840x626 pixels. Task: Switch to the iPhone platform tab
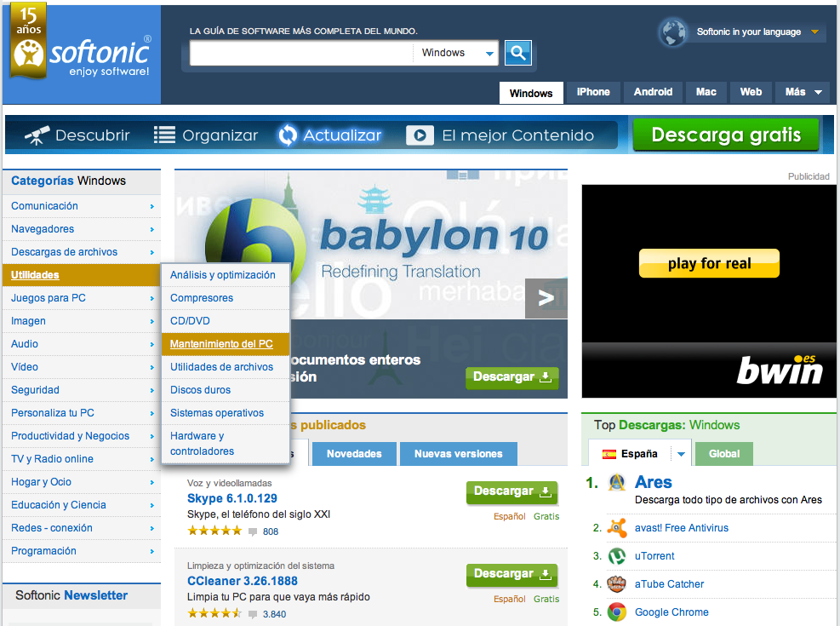(593, 92)
